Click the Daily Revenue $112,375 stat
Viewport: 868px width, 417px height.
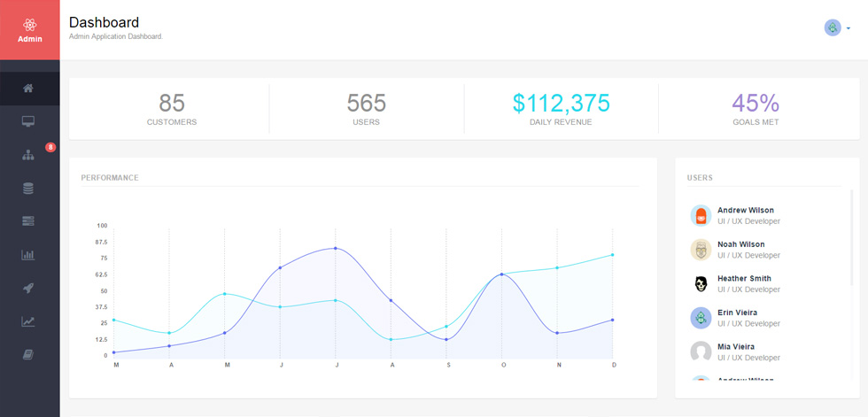[x=561, y=109]
